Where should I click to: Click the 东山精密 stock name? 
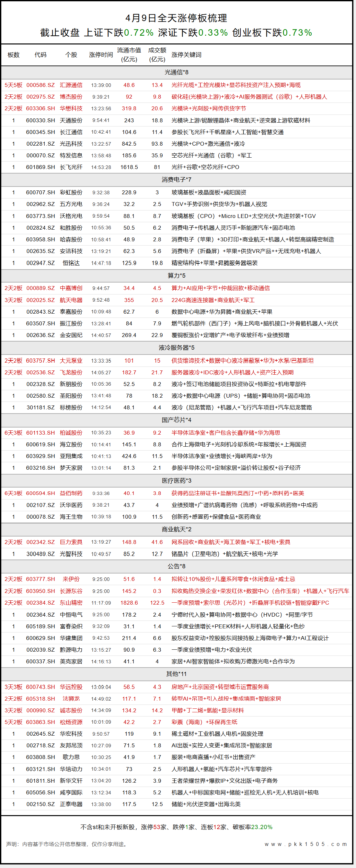[71, 603]
